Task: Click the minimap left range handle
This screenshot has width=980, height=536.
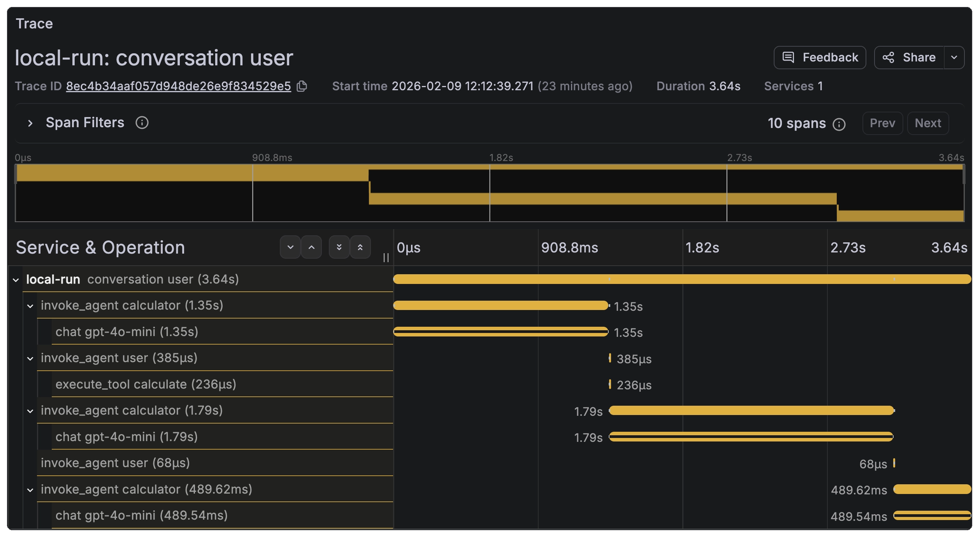Action: pos(16,174)
